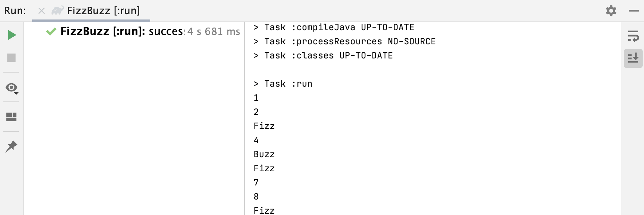Viewport: 644px width, 215px height.
Task: Rerun the FizzBuzz Gradle task
Action: 11,35
